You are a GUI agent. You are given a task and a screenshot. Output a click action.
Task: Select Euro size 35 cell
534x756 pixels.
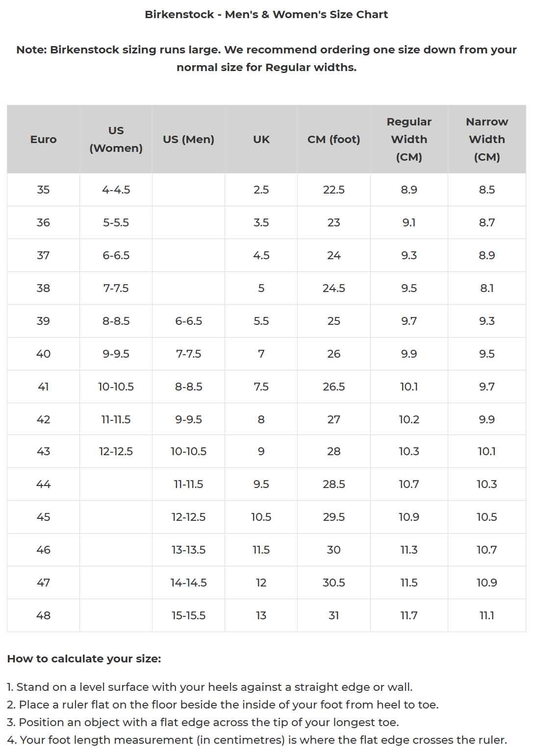coord(43,190)
